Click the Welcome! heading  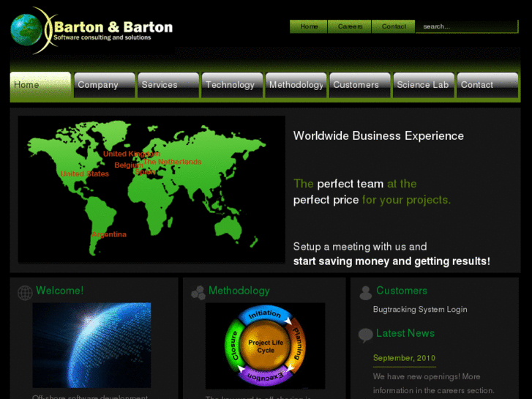(60, 291)
